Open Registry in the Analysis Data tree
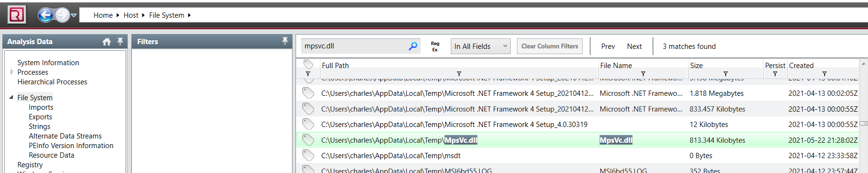 click(30, 165)
